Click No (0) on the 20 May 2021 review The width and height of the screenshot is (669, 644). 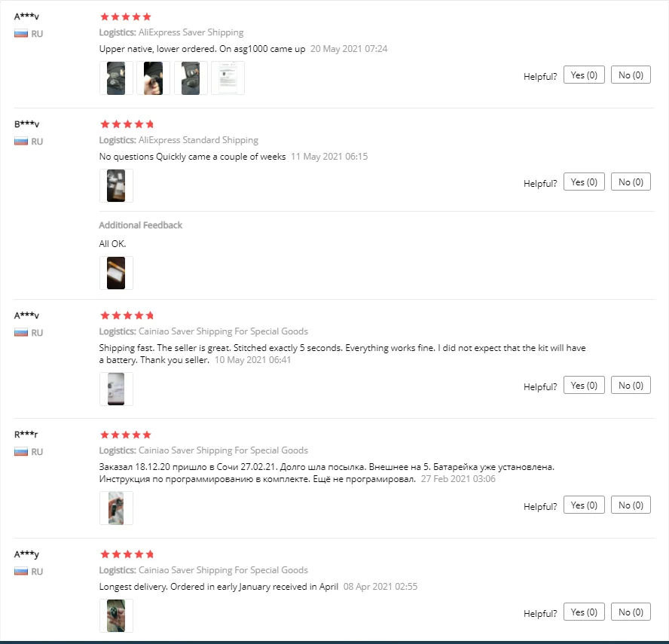click(x=631, y=75)
